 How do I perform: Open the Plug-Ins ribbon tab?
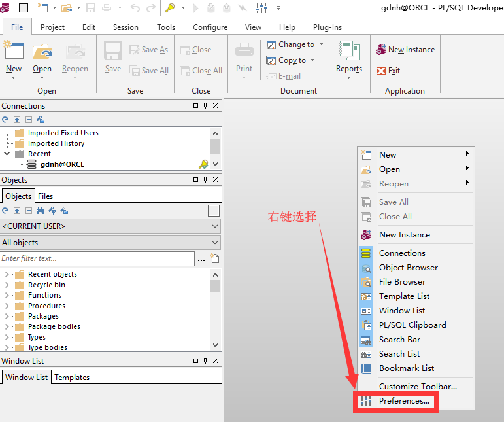point(328,27)
